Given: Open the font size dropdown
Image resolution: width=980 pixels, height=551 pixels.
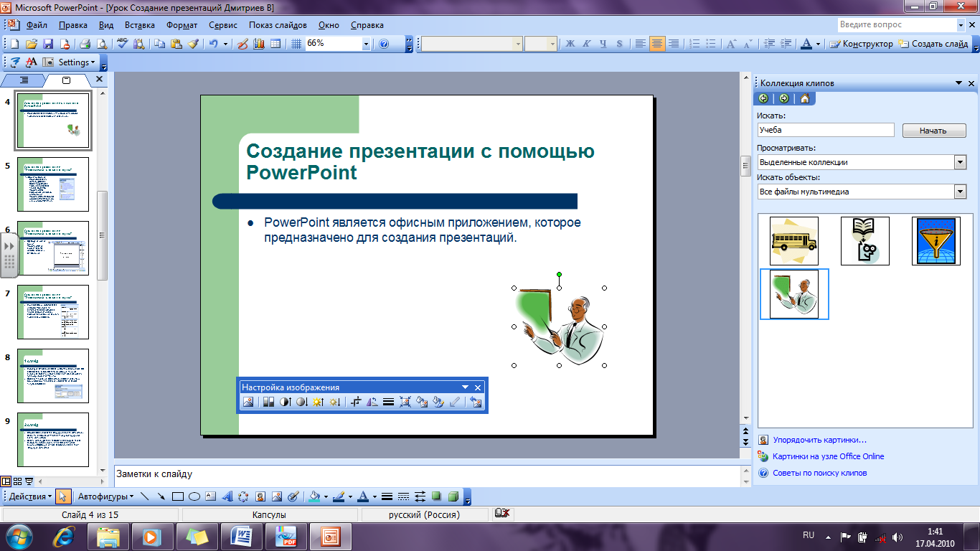Looking at the screenshot, I should pyautogui.click(x=552, y=44).
